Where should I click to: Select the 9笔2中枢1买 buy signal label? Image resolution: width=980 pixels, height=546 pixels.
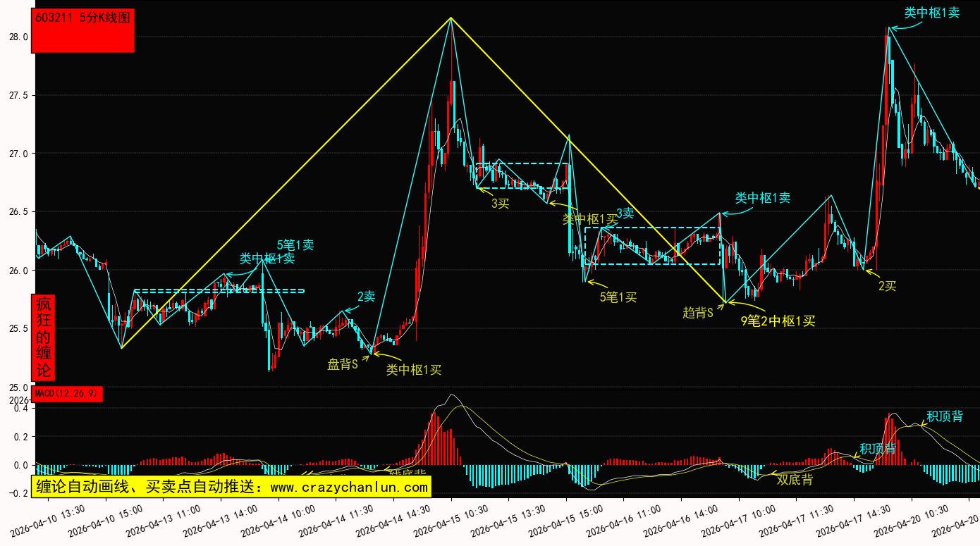[778, 321]
